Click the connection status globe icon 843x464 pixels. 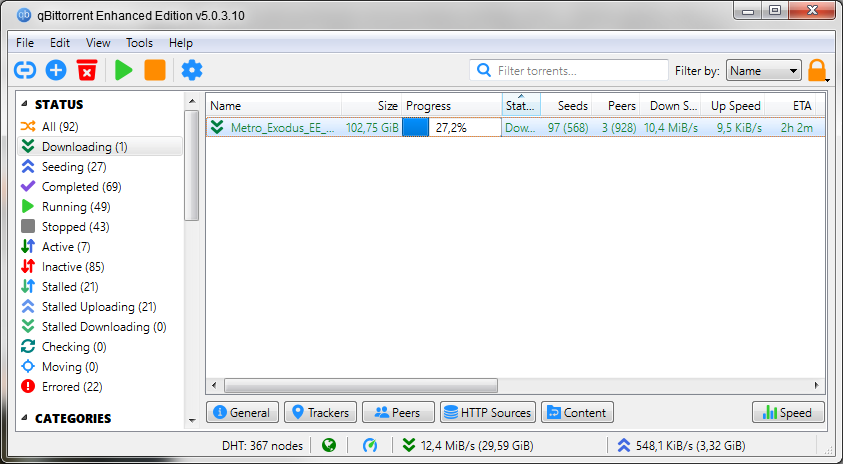329,445
